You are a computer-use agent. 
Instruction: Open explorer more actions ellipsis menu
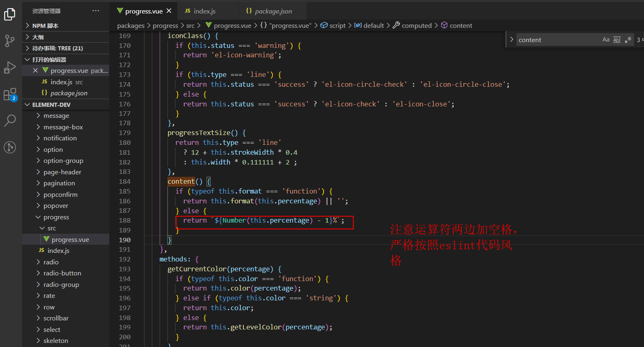point(96,11)
